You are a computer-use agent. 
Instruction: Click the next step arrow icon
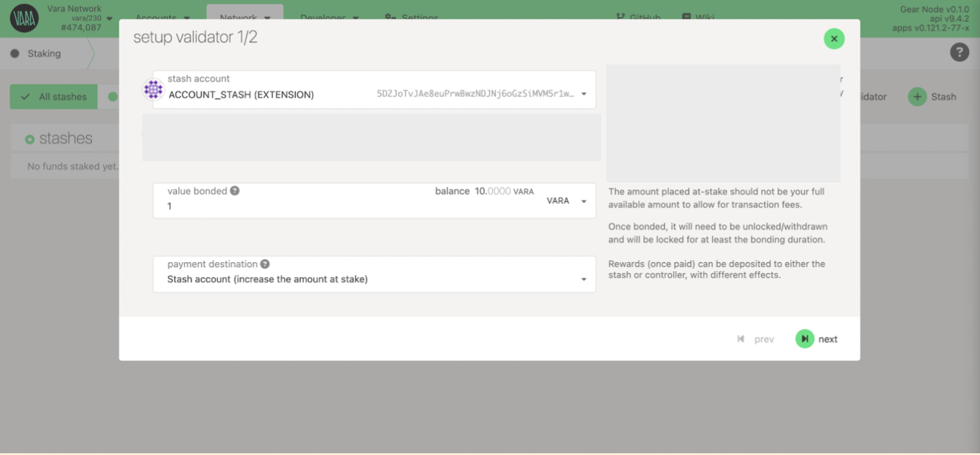point(805,339)
